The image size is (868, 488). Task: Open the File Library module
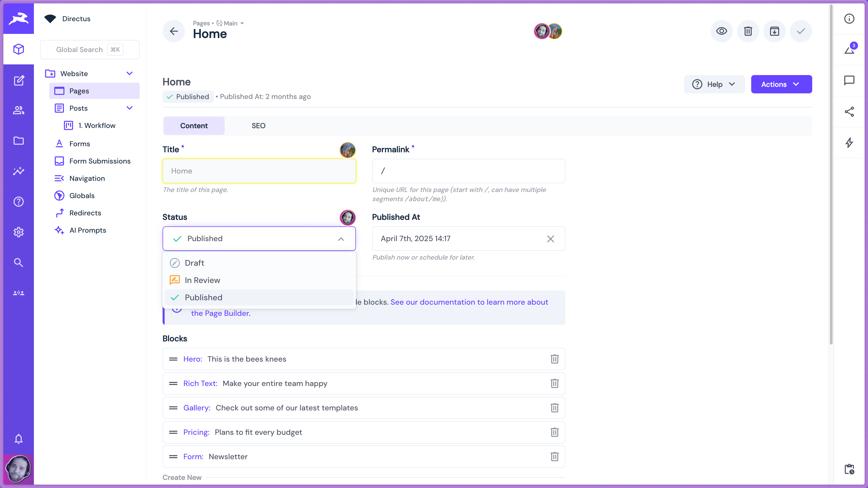(x=18, y=141)
